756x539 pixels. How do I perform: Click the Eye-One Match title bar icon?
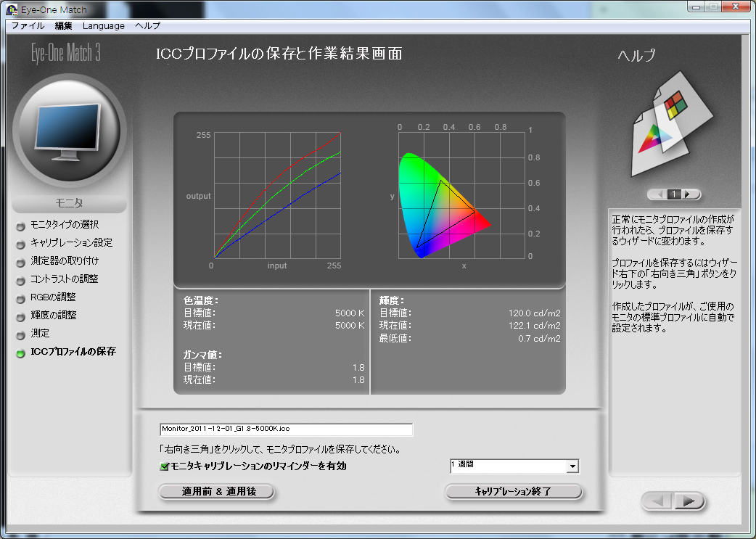(x=12, y=9)
